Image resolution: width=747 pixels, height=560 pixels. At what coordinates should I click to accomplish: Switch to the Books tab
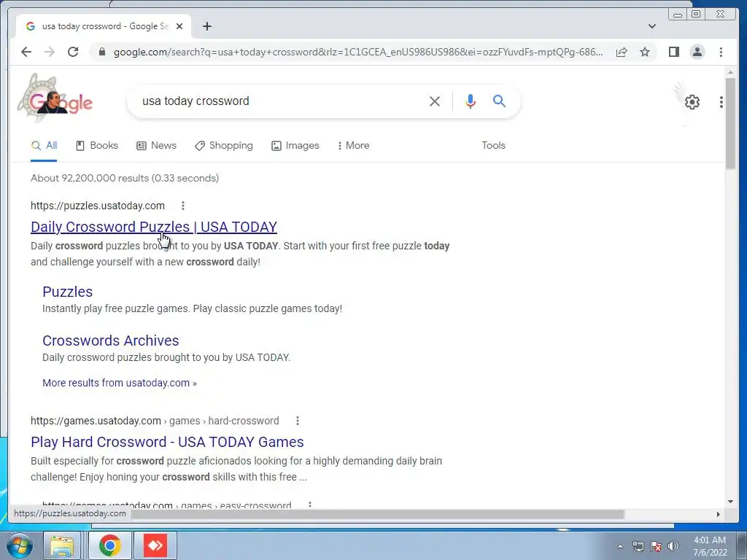97,146
